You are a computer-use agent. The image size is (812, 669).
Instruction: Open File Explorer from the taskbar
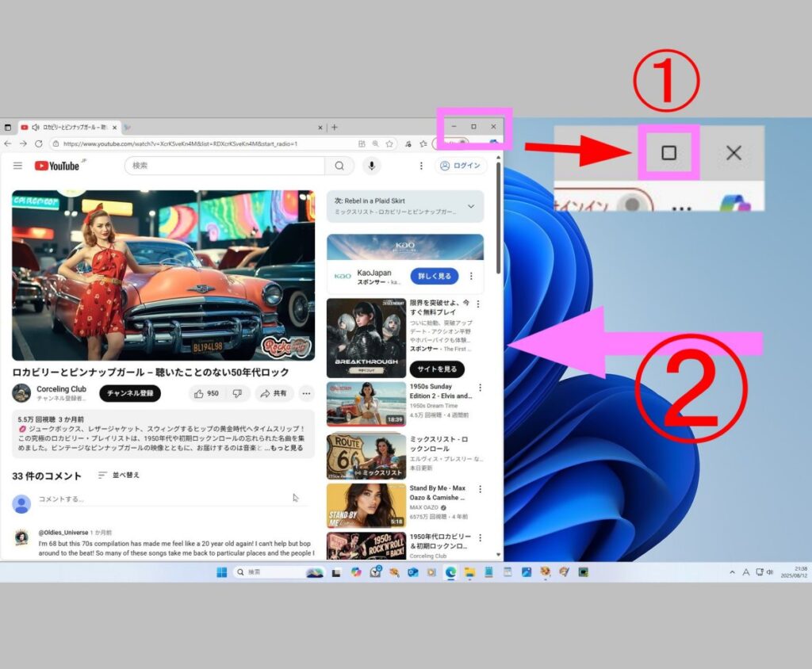469,572
